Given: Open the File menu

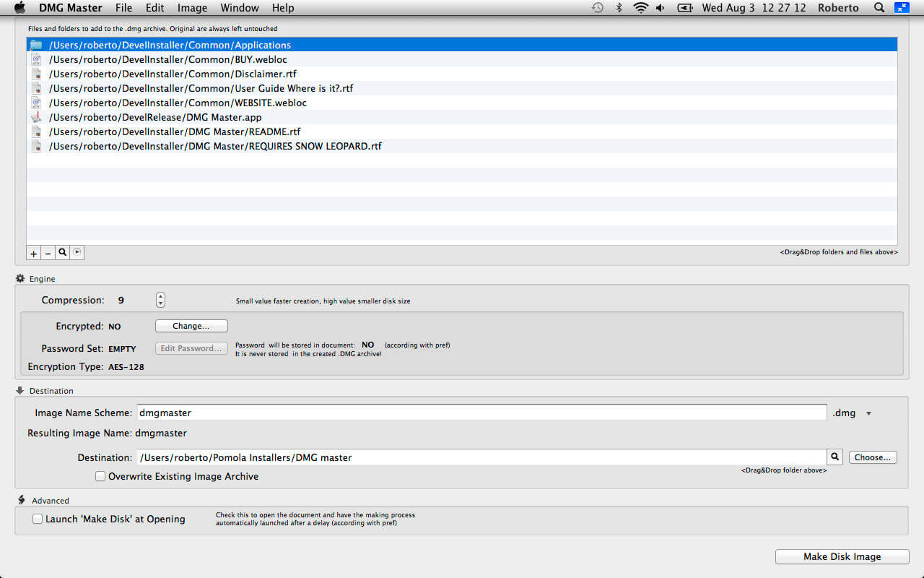Looking at the screenshot, I should (x=123, y=8).
